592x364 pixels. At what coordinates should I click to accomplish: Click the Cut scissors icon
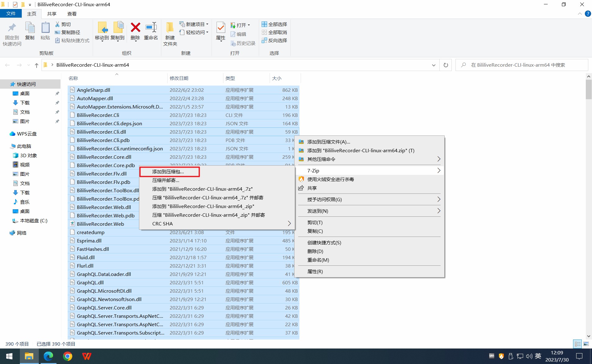(57, 24)
